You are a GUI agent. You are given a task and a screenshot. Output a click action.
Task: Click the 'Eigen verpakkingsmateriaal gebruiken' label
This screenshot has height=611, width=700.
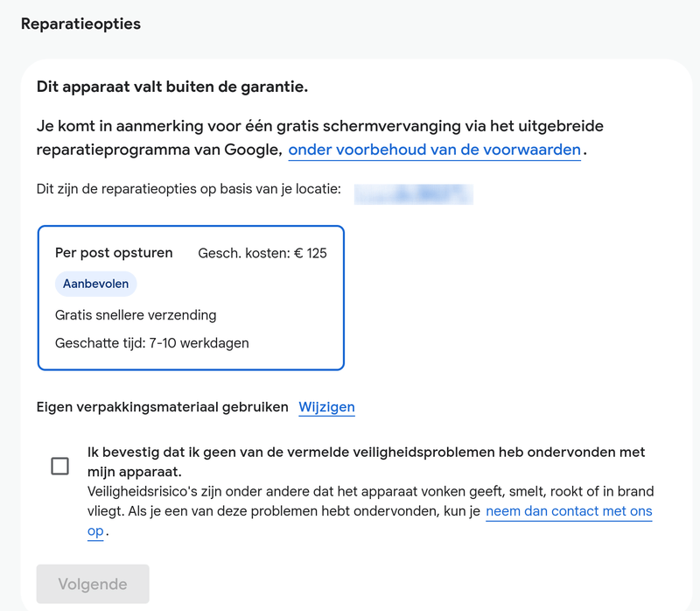(x=163, y=407)
